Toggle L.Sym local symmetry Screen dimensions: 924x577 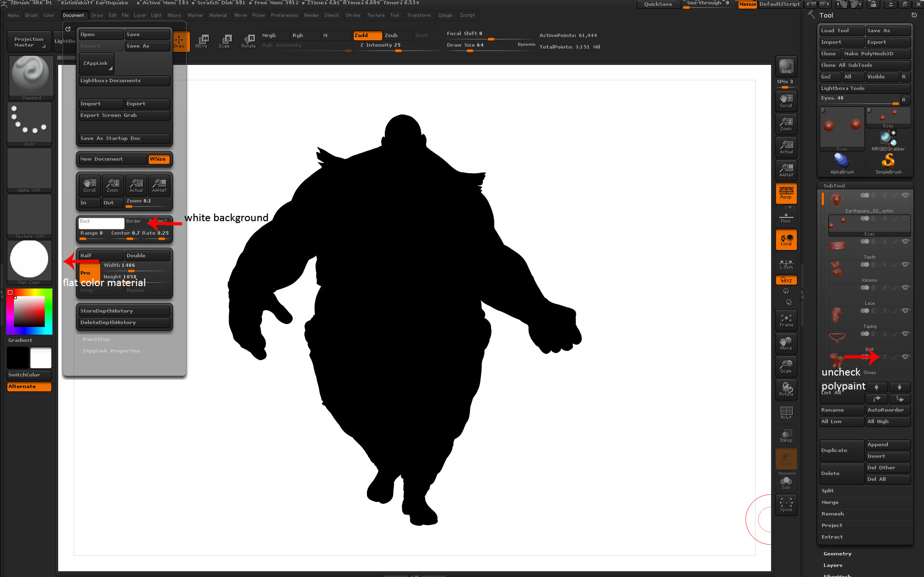pos(786,264)
